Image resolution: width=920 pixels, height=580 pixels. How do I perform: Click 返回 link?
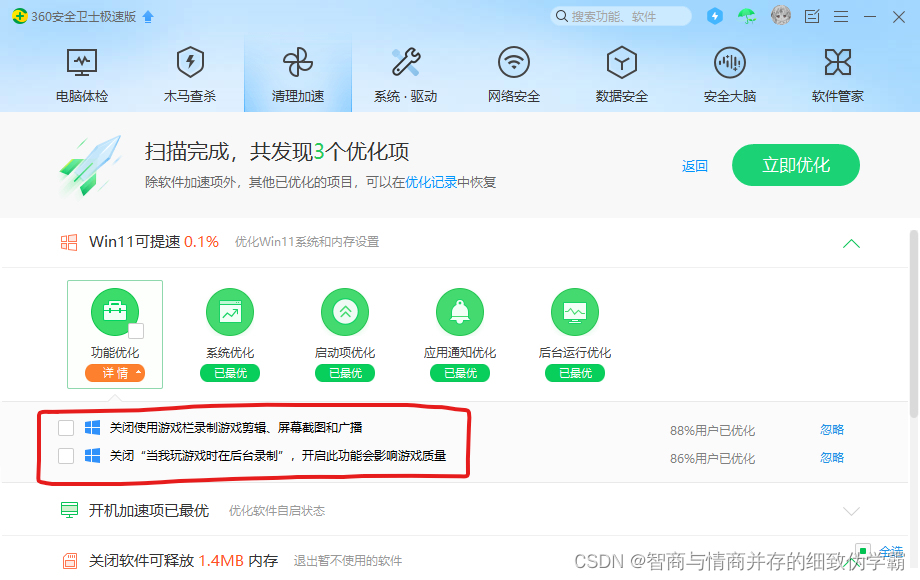pyautogui.click(x=695, y=167)
